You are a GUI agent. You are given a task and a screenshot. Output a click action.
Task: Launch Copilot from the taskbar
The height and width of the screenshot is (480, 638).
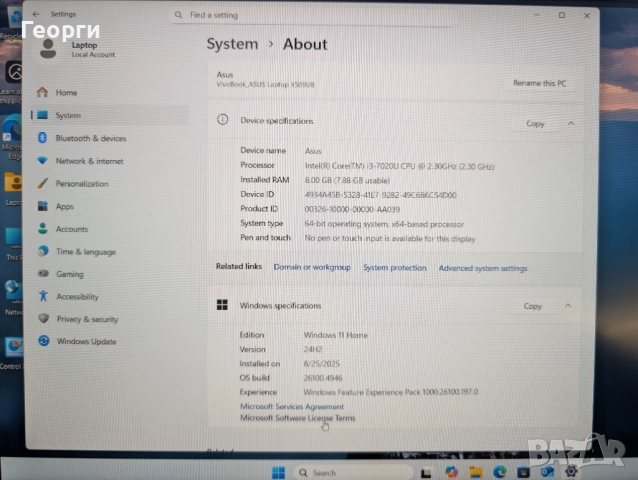pos(451,472)
